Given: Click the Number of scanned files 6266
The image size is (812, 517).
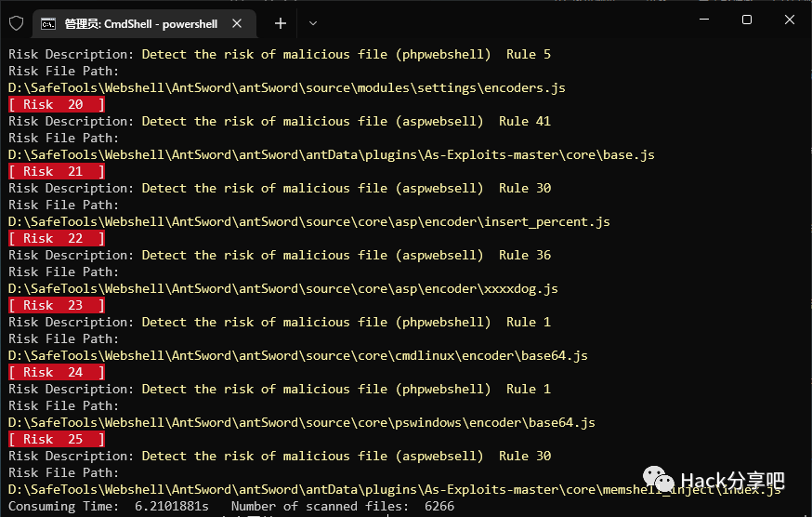Looking at the screenshot, I should pyautogui.click(x=343, y=506).
